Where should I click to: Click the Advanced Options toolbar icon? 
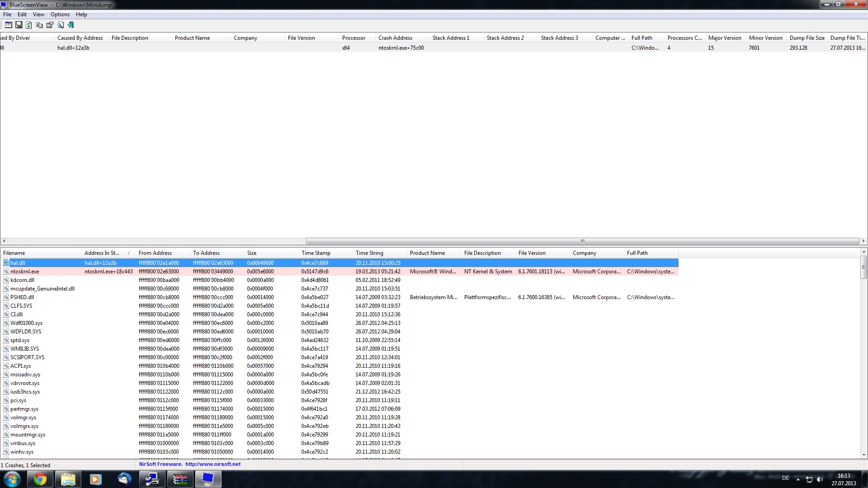click(x=8, y=25)
